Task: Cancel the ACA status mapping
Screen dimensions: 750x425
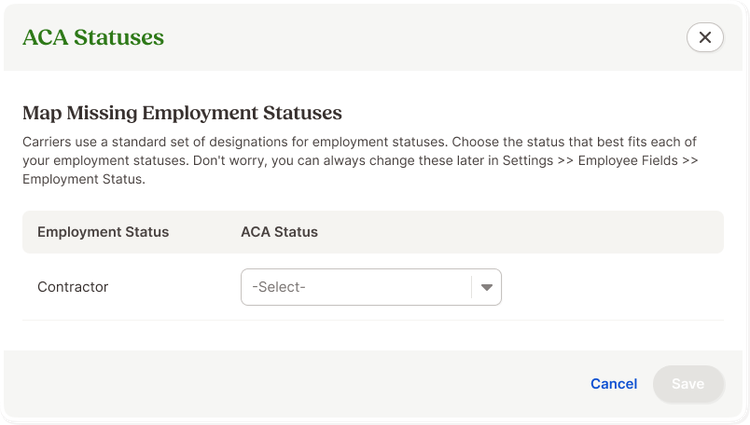Action: pos(614,384)
